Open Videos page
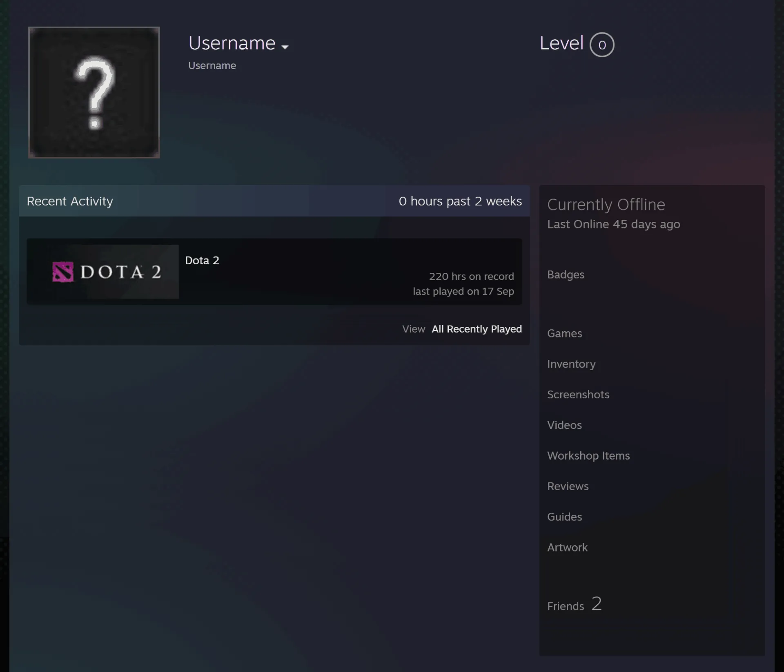 564,425
